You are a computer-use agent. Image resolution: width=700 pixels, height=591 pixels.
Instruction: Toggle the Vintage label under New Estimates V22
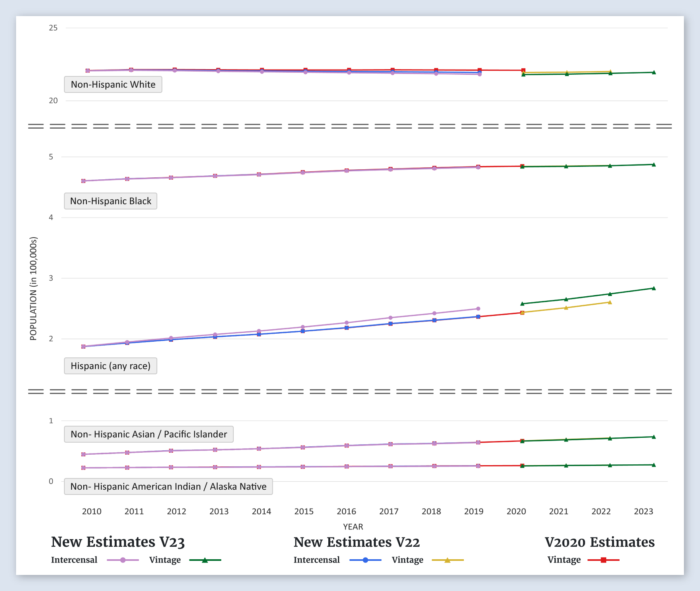[x=407, y=560]
